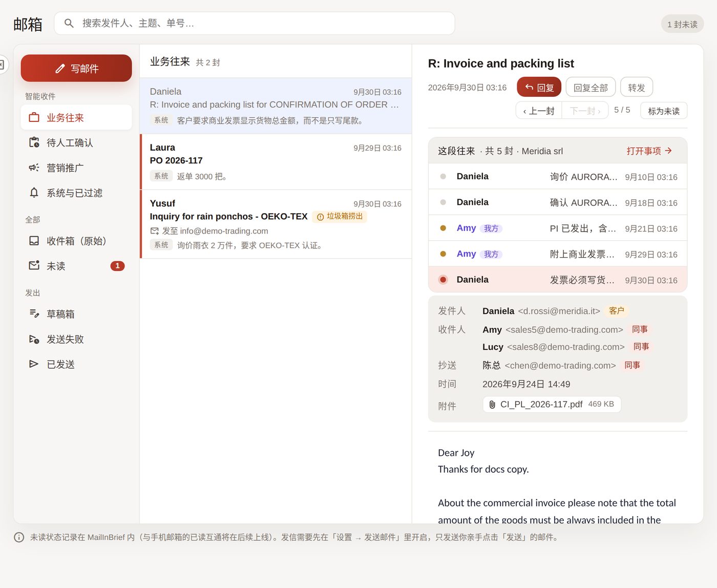Screen dimensions: 717x588
Task: Click the 1 封未读 badge
Action: tap(682, 24)
